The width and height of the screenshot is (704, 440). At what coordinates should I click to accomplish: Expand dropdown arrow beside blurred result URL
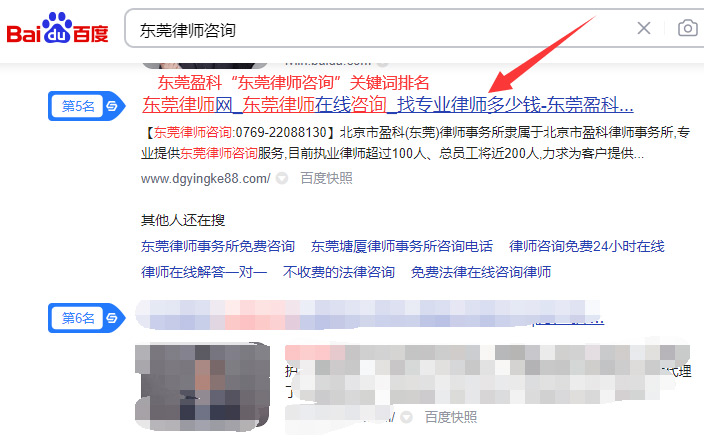[406, 418]
